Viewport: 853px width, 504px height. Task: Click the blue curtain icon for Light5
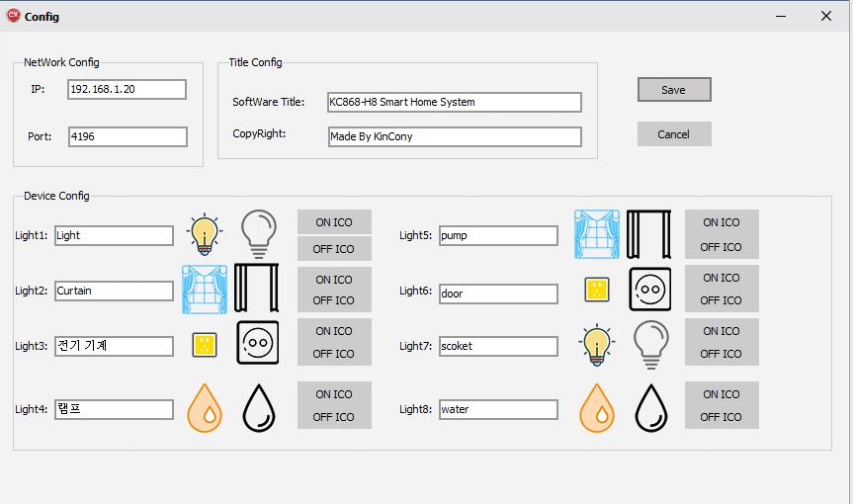[x=597, y=234]
